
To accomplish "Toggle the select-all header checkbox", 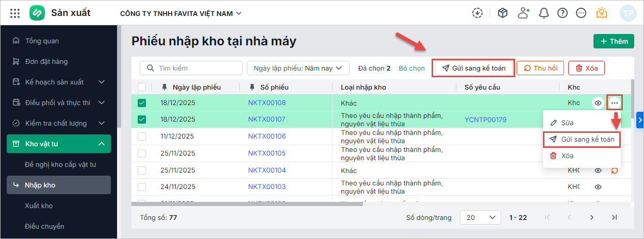I will 142,87.
